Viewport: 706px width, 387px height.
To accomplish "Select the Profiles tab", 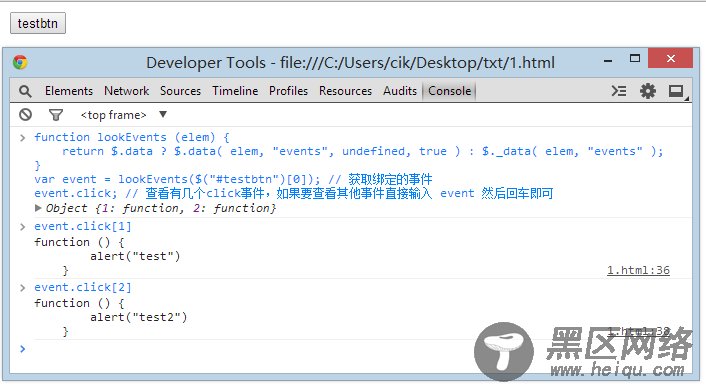I will tap(289, 91).
